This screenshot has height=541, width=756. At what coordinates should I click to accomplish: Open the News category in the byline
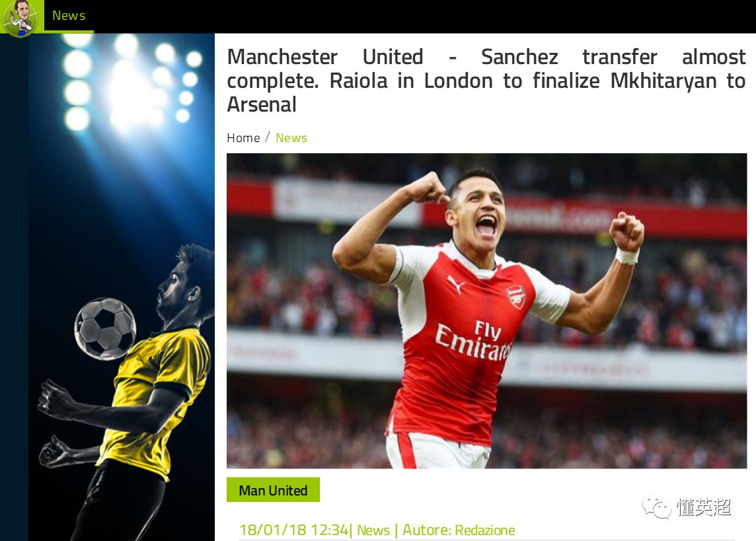coord(373,530)
